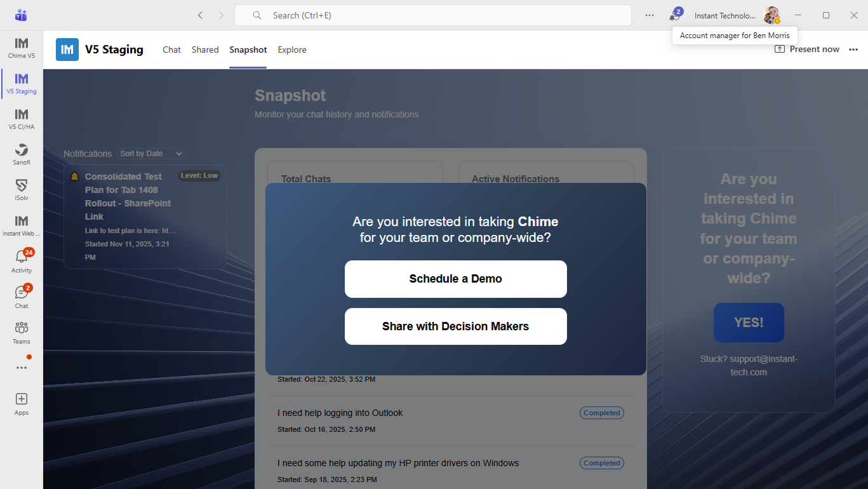The width and height of the screenshot is (868, 489).
Task: Expand the Sort by Date dropdown
Action: [x=151, y=154]
